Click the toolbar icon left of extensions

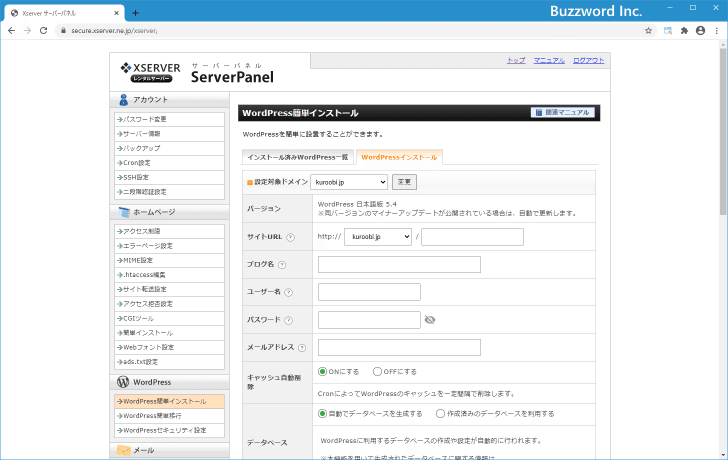click(x=668, y=31)
